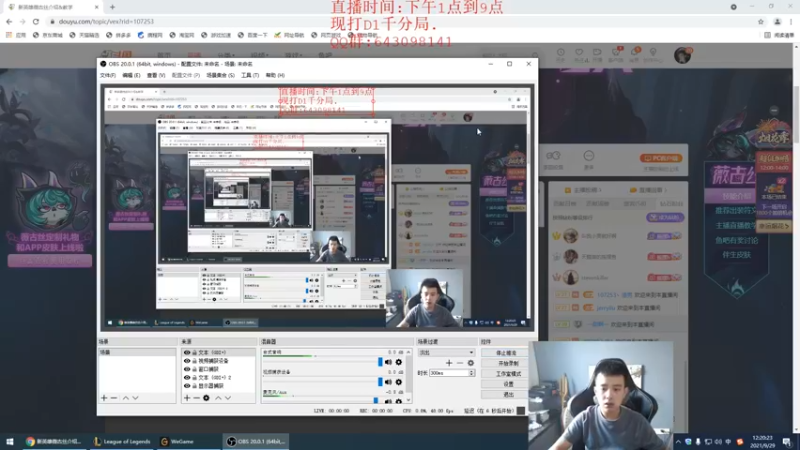The width and height of the screenshot is (800, 450).
Task: Open OBS 设置 settings button
Action: pos(507,384)
